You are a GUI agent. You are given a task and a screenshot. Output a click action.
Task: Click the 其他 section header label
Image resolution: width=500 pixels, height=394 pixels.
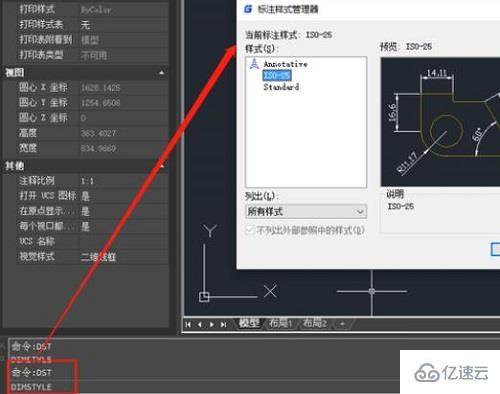point(15,166)
